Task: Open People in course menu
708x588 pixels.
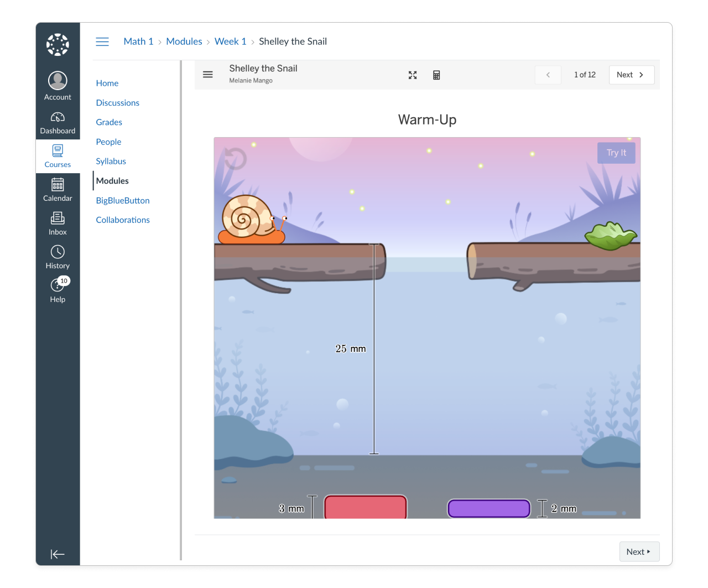Action: click(108, 142)
